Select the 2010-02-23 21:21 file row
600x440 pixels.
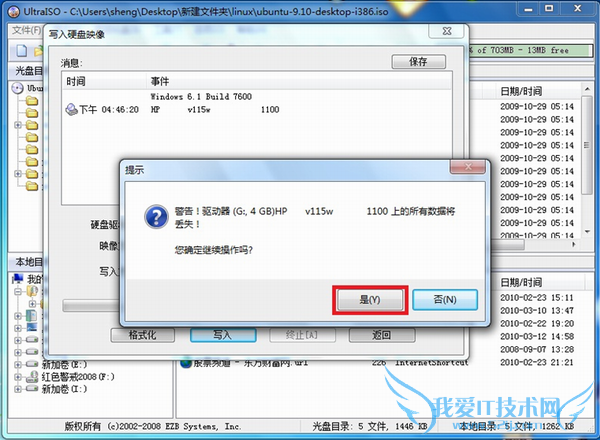tap(537, 362)
